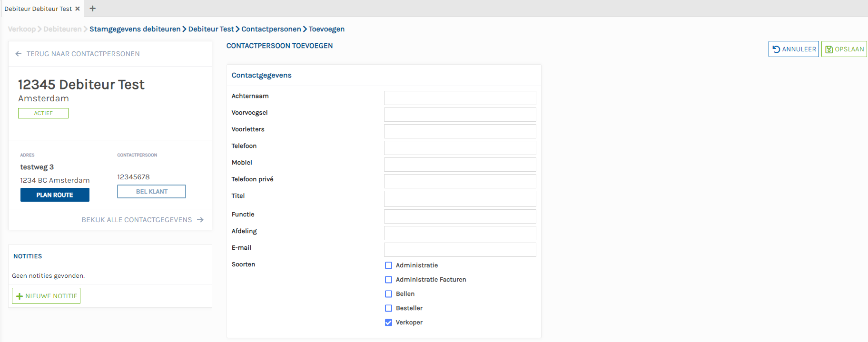868x342 pixels.
Task: Click into the E-mail text field
Action: pos(460,250)
